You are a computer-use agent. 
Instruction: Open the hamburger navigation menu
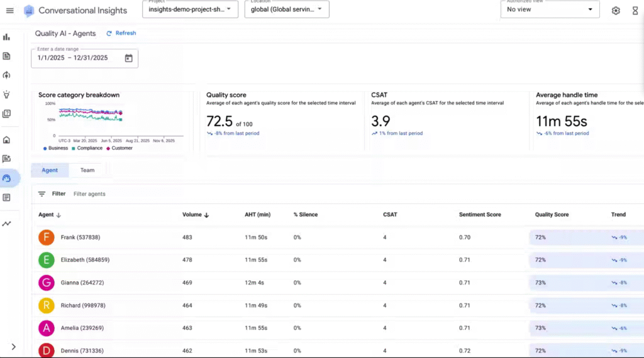[10, 11]
